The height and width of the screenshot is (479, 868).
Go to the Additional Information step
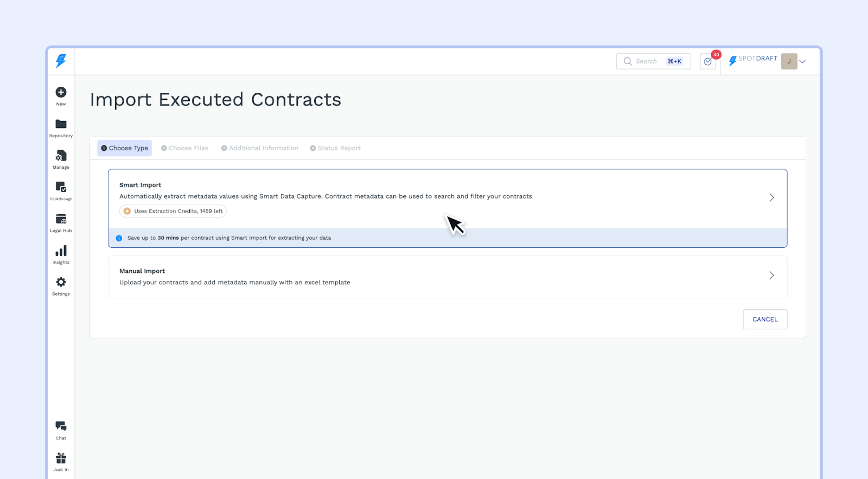(x=260, y=148)
